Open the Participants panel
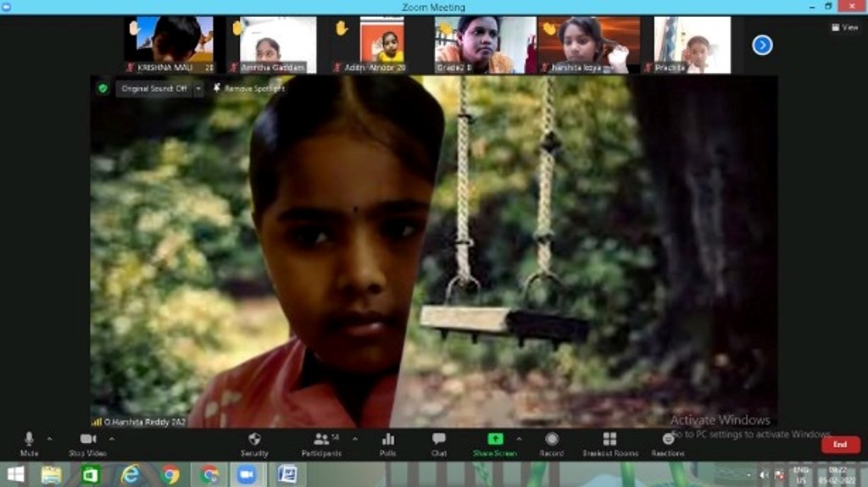The image size is (868, 487). pyautogui.click(x=321, y=444)
